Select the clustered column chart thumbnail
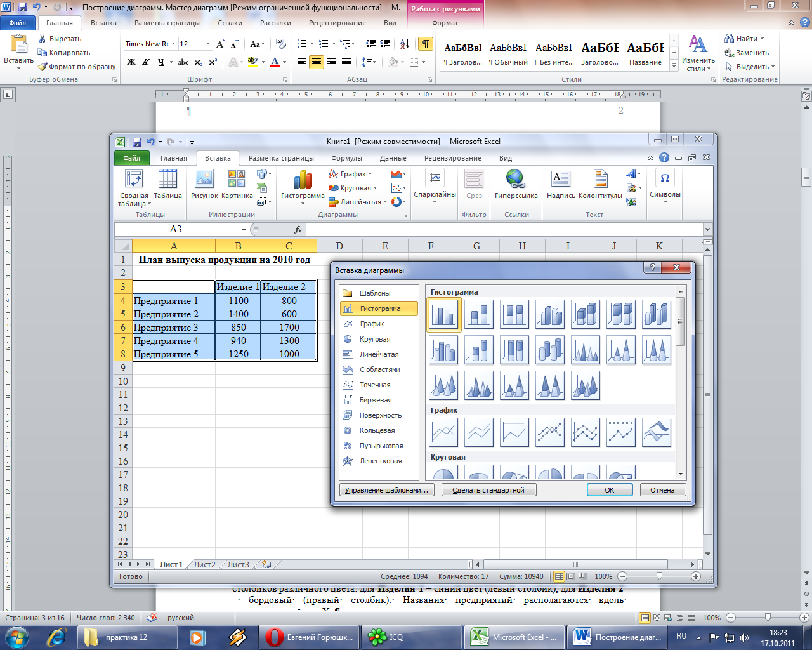This screenshot has width=812, height=650. pyautogui.click(x=443, y=314)
